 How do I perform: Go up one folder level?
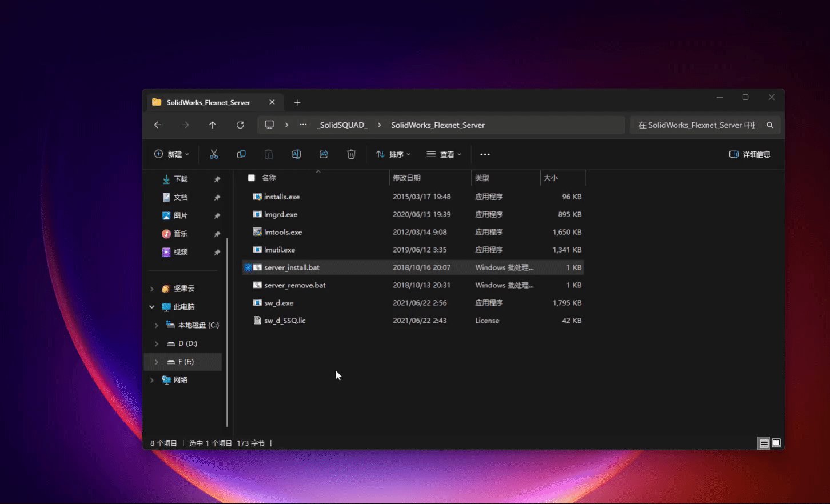[x=213, y=125]
